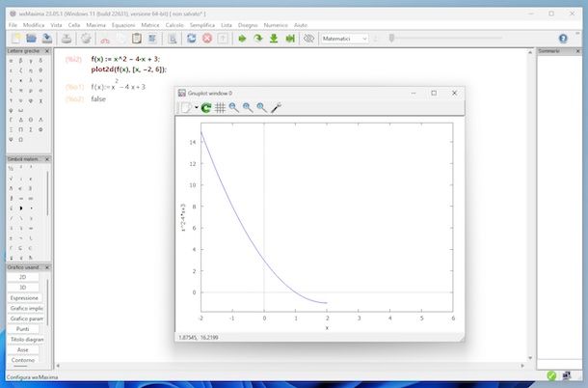This screenshot has height=388, width=588.
Task: Close the Grafico usando panel
Action: coord(49,267)
